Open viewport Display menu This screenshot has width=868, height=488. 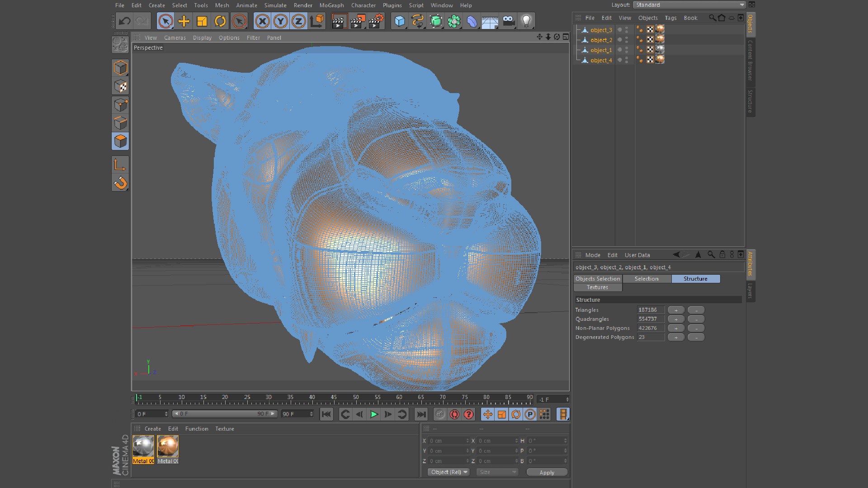pyautogui.click(x=202, y=38)
